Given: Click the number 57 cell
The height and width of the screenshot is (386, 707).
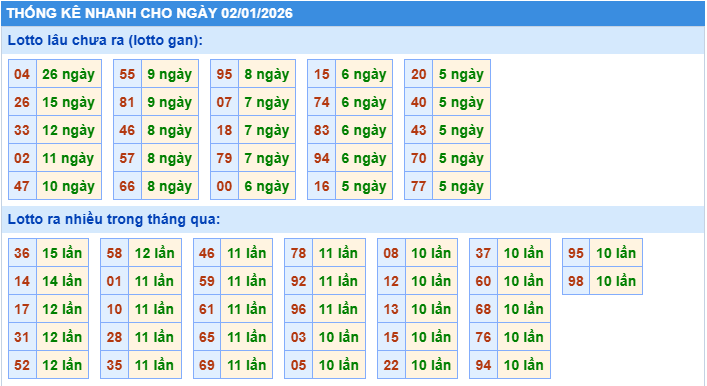Looking at the screenshot, I should pos(127,158).
